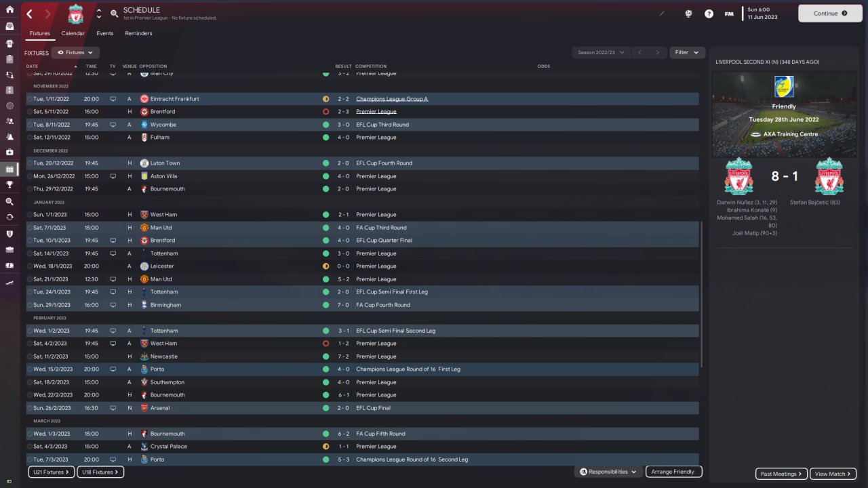Switch to the Fixtures tab
Viewport: 868px width, 488px height.
[x=40, y=33]
